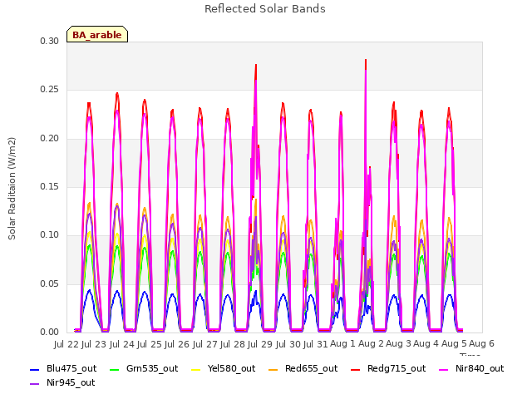Click the green Grn535_out legend swatch
Screen dimensions: 532x399
pyautogui.click(x=115, y=369)
